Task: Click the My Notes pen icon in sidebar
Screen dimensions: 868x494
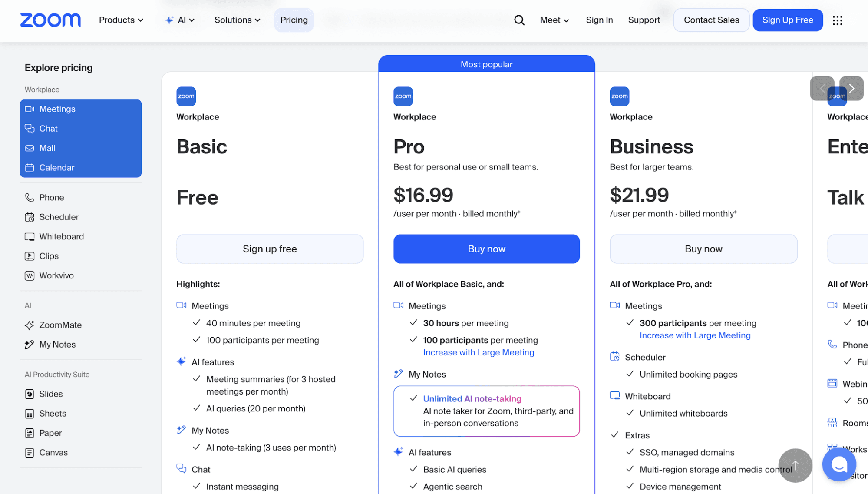Action: click(x=30, y=345)
